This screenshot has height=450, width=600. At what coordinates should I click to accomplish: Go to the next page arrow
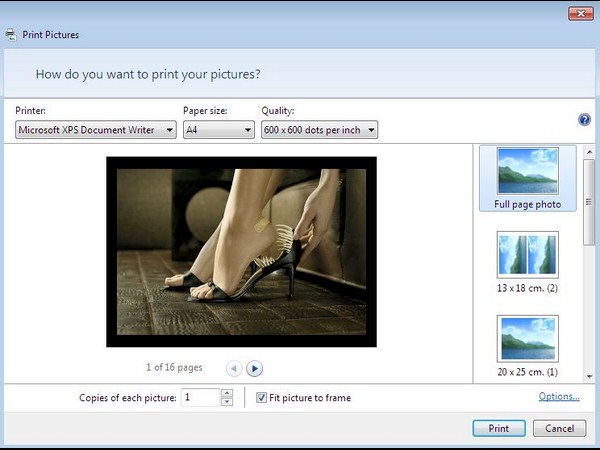(254, 368)
